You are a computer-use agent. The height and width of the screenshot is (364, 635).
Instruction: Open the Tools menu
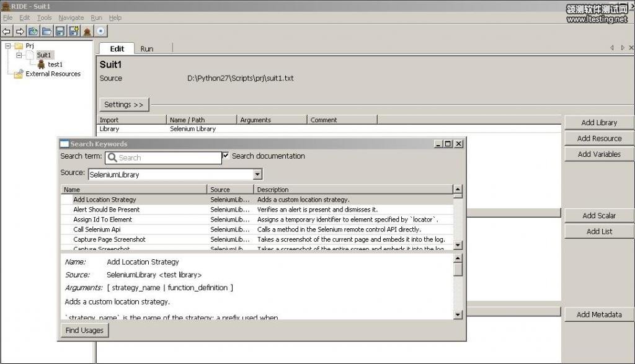click(45, 18)
